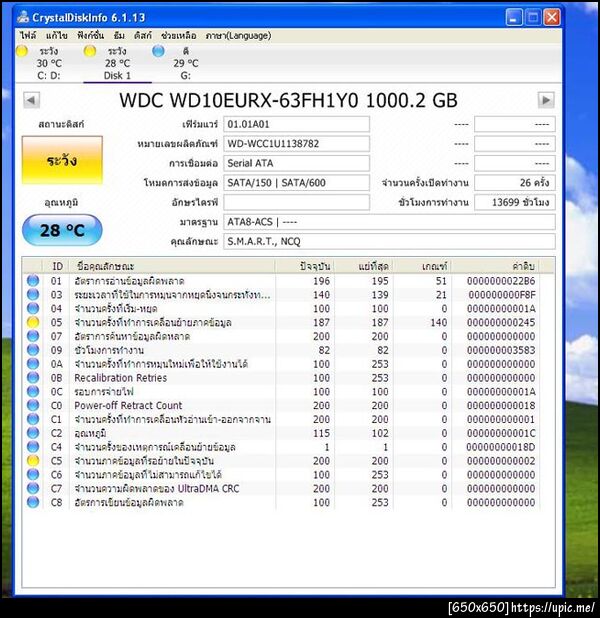Open the ช่วยเหลือ (Help) menu
600x618 pixels.
click(x=179, y=35)
